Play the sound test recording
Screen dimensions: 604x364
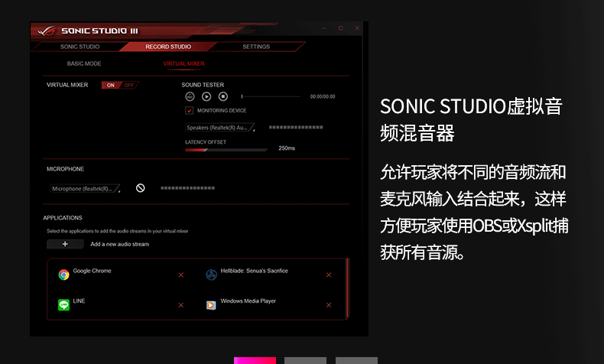pos(206,96)
